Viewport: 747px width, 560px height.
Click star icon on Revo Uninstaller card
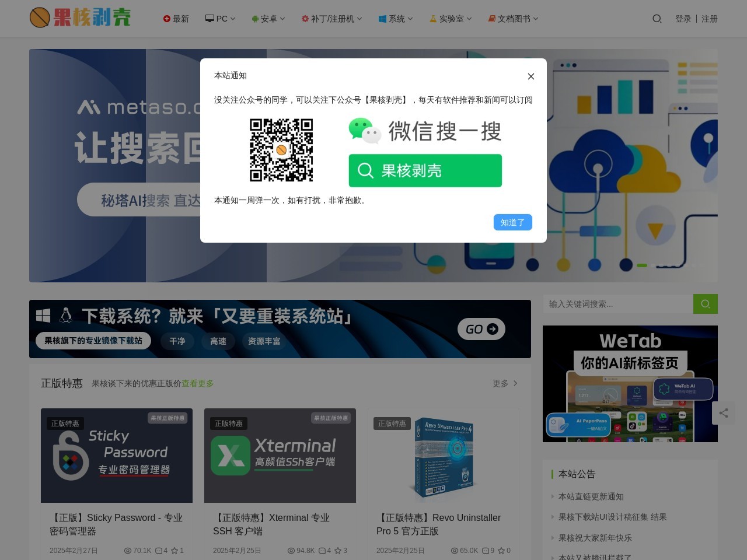(x=501, y=551)
